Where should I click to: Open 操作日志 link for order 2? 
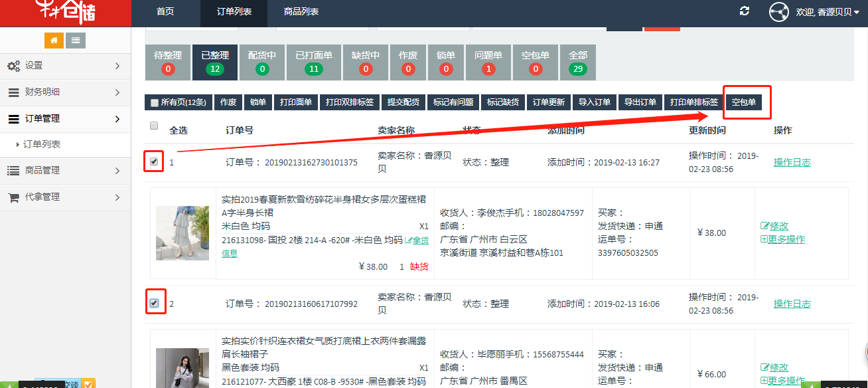point(792,304)
